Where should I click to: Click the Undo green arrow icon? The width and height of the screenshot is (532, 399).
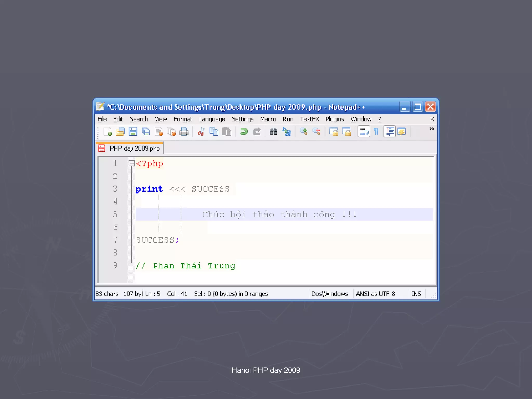tap(244, 132)
